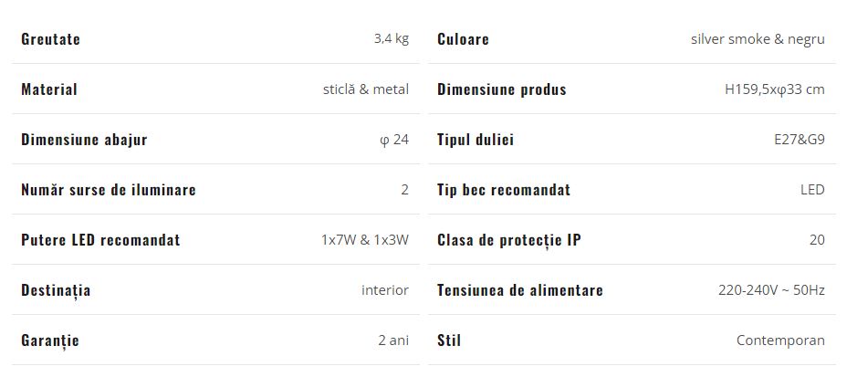
Task: Select the silver smoke & negru value
Action: point(758,38)
